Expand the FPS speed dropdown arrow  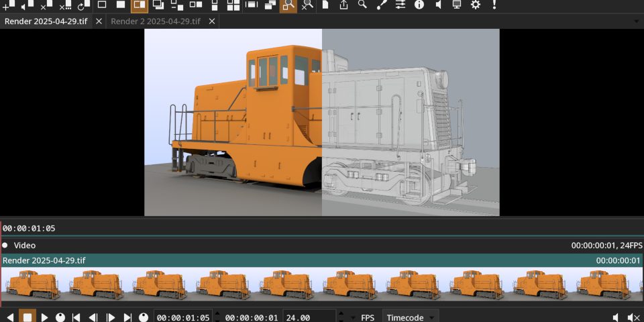353,317
